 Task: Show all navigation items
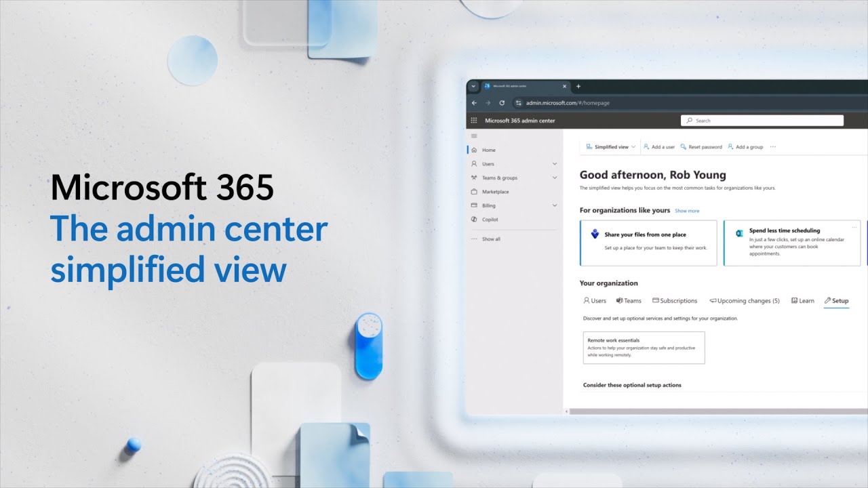[486, 239]
